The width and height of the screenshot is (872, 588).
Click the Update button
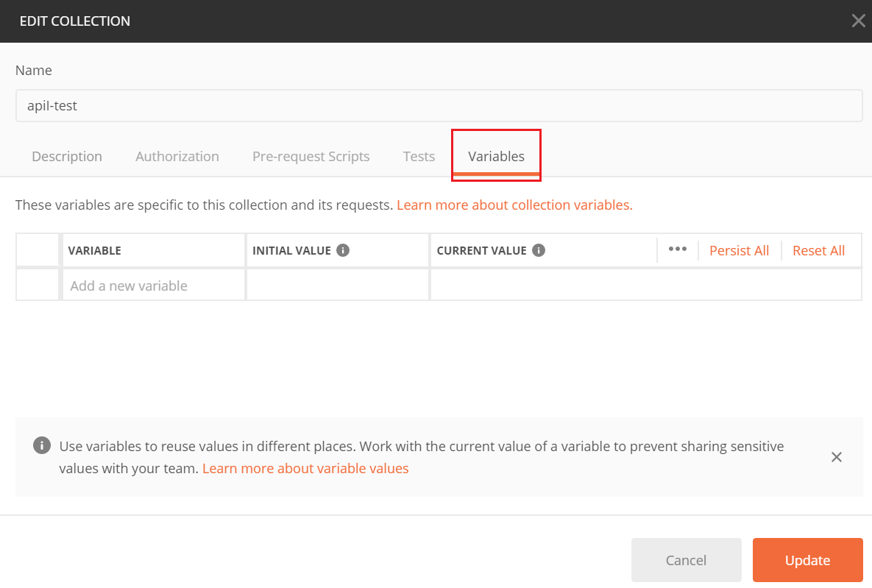[807, 559]
